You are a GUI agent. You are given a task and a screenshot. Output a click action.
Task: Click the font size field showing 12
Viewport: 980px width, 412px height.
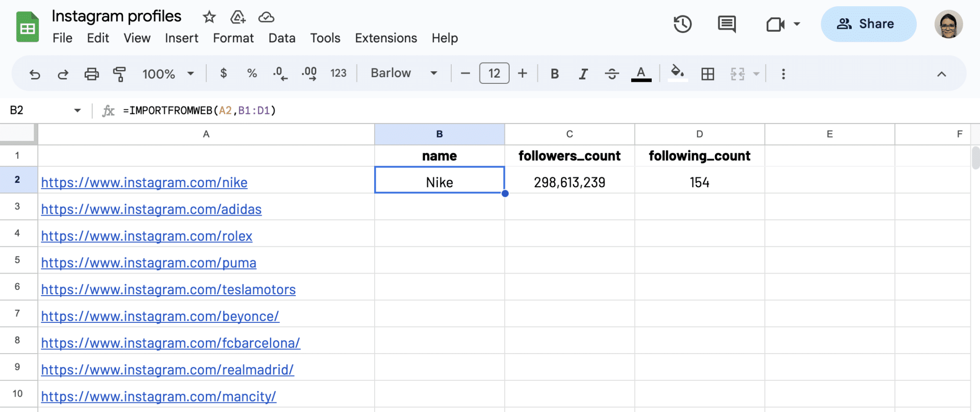coord(494,73)
